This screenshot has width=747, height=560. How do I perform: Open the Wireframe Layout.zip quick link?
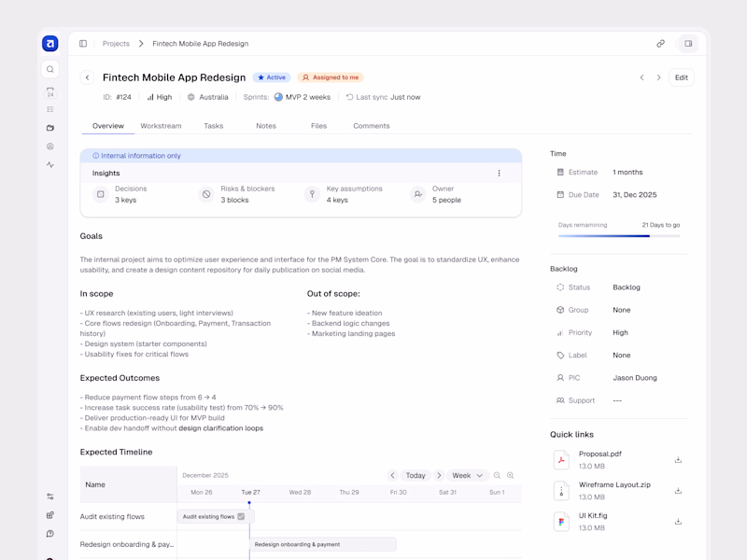614,484
